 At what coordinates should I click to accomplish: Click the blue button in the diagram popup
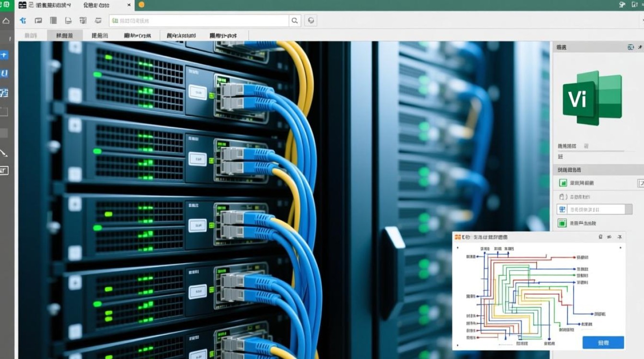(603, 343)
